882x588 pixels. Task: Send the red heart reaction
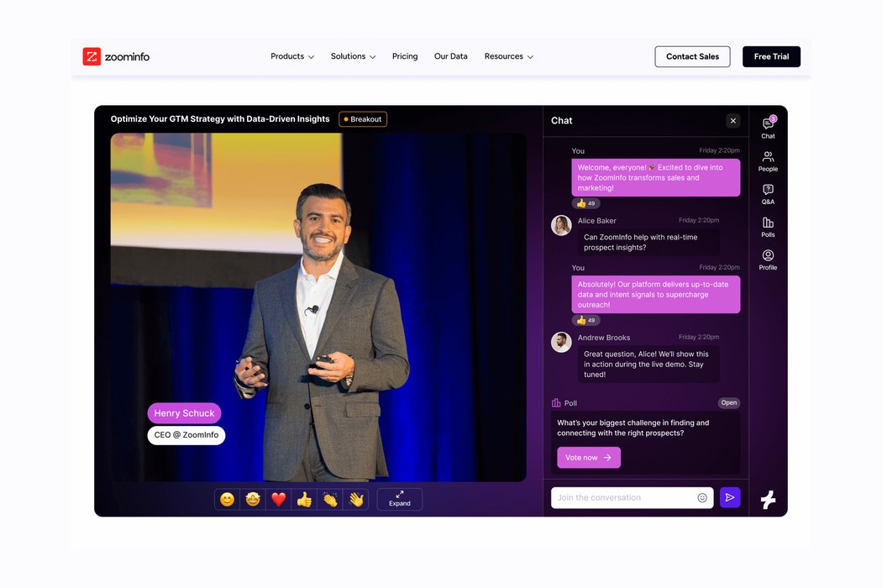point(278,499)
